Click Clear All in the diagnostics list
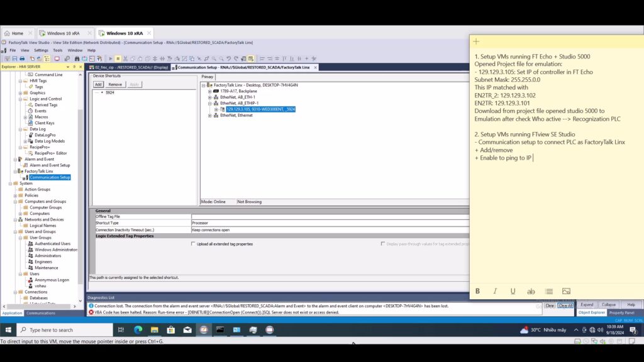This screenshot has width=644, height=362. pos(565,305)
